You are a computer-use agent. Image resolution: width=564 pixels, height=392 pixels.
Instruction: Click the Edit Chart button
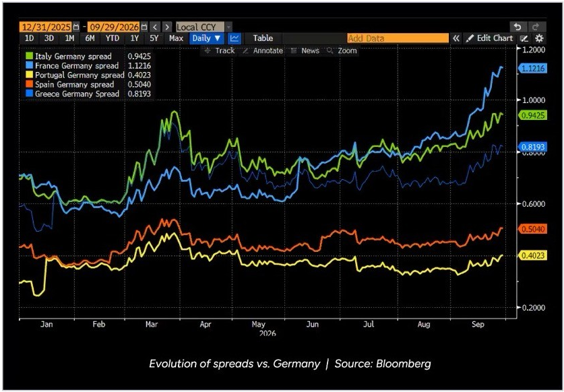[x=490, y=38]
